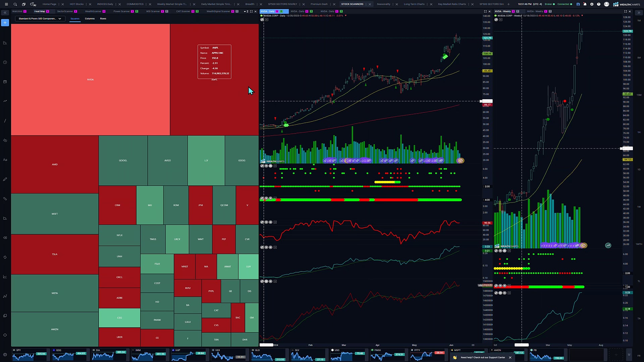
Task: Click the Support Center help message
Action: pyautogui.click(x=483, y=358)
